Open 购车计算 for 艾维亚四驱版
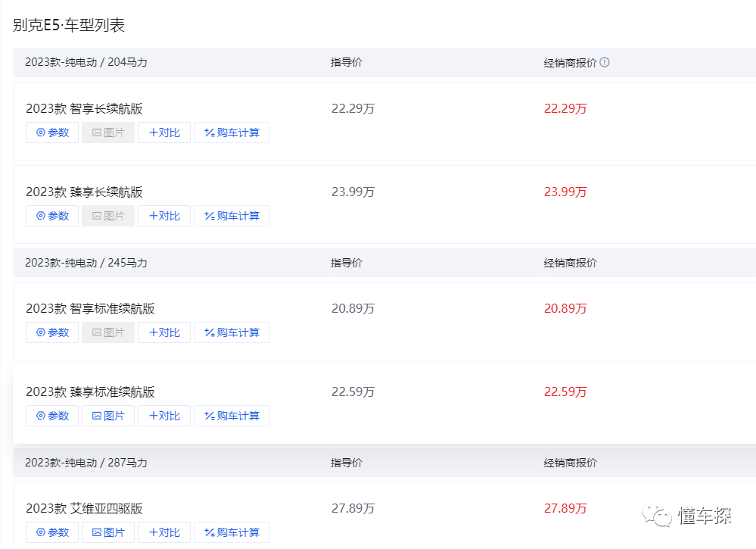 tap(232, 532)
